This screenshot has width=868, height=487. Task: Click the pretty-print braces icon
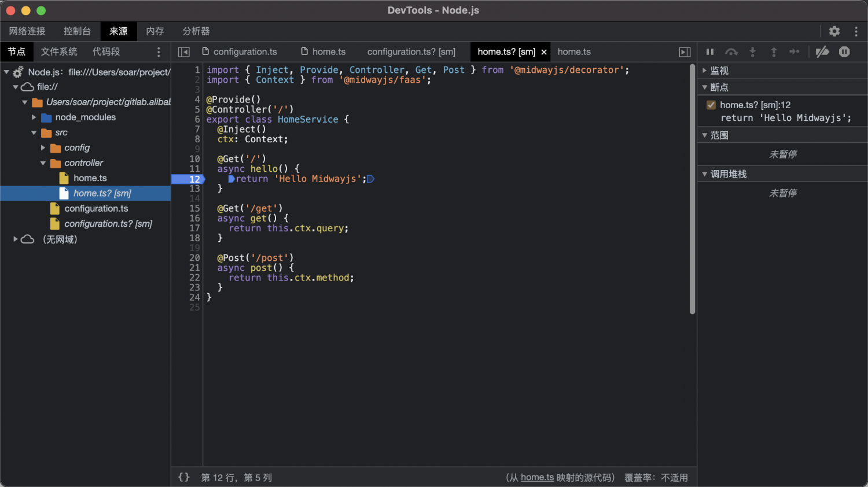click(184, 477)
